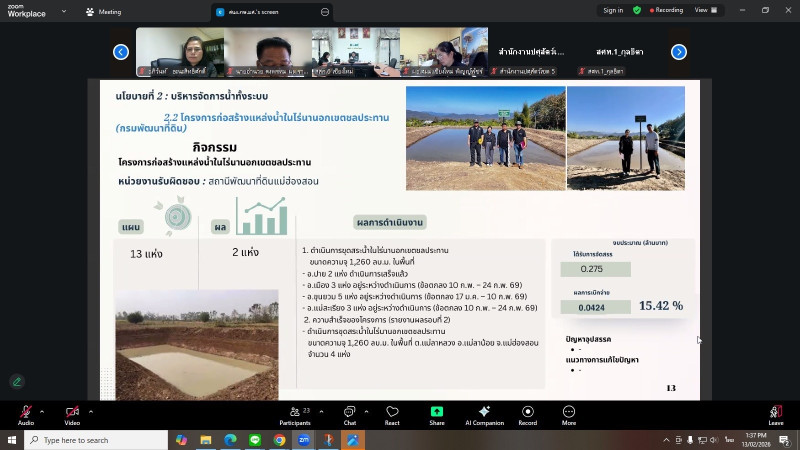The width and height of the screenshot is (800, 450).
Task: Start recording with Record button
Action: pyautogui.click(x=527, y=413)
